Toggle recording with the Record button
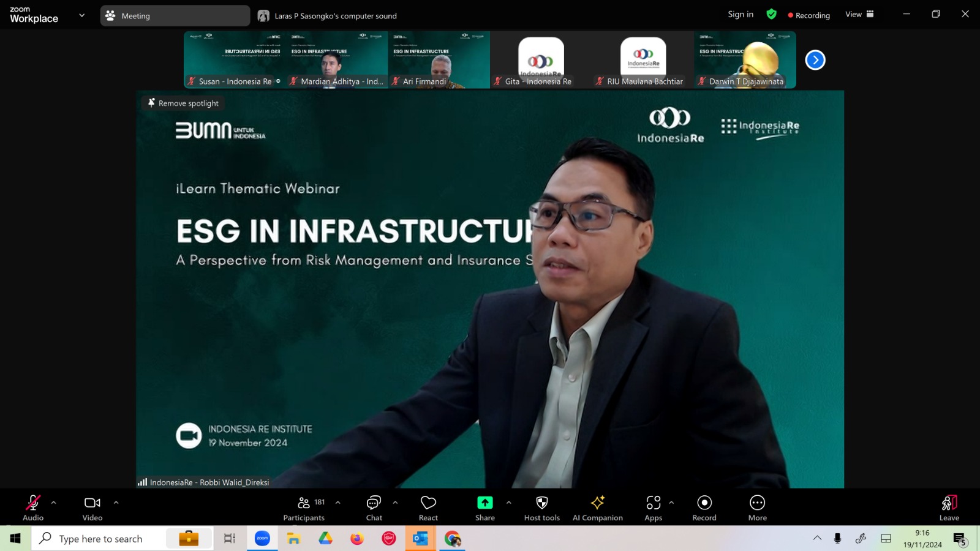This screenshot has height=551, width=980. (x=704, y=508)
